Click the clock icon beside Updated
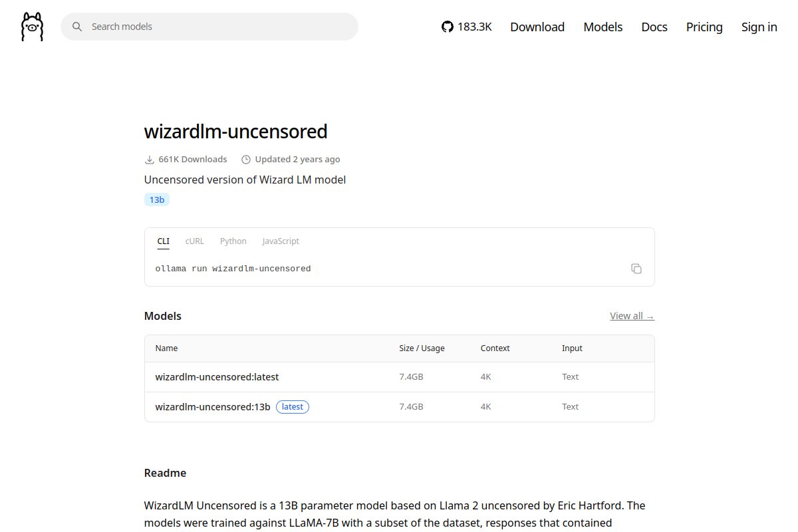This screenshot has height=532, width=798. click(246, 160)
